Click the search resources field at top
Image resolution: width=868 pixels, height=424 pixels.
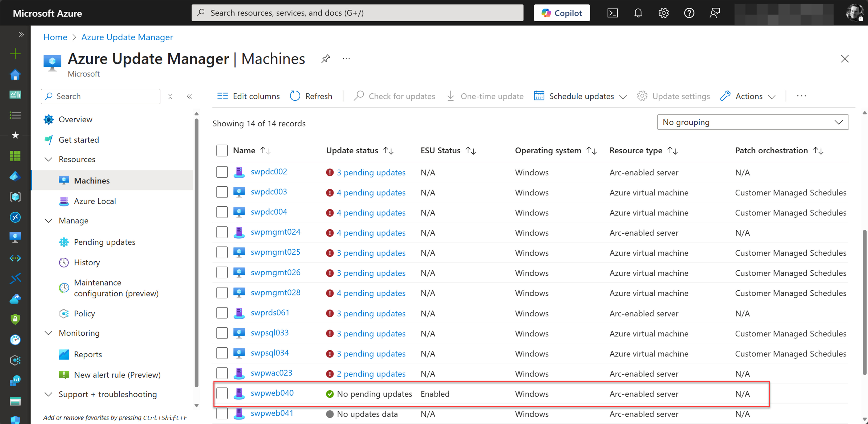357,13
